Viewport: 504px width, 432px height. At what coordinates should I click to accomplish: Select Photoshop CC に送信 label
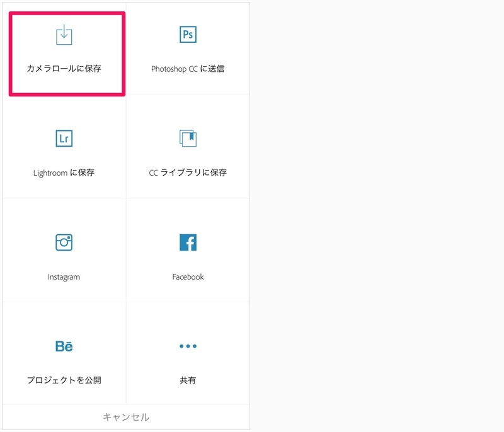[x=188, y=69]
